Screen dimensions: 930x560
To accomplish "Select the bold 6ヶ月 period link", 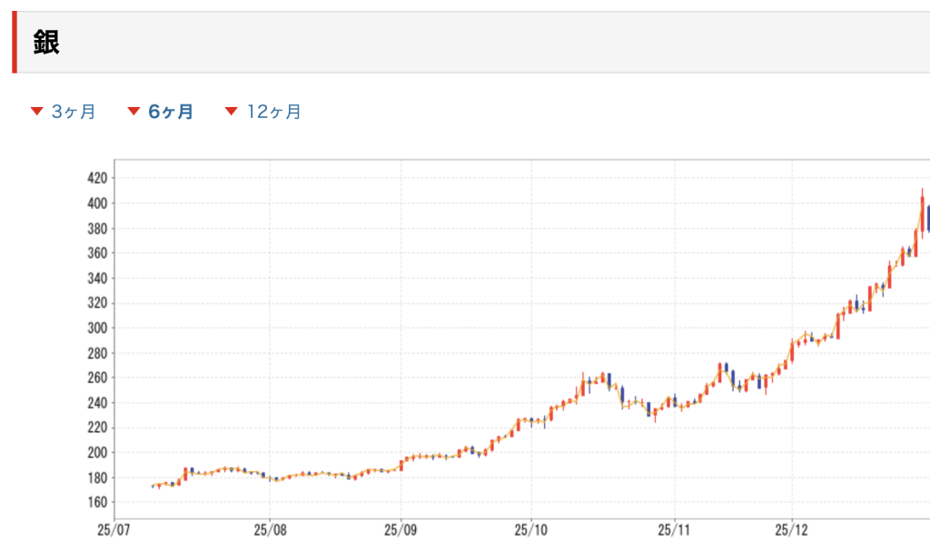I will (171, 112).
